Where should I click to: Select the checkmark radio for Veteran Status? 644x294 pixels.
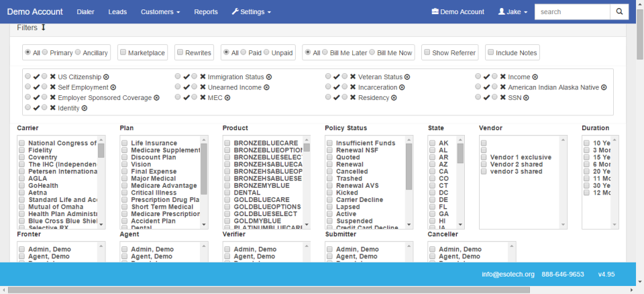(x=328, y=77)
